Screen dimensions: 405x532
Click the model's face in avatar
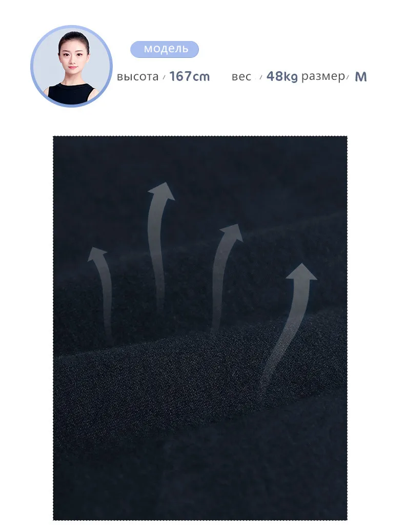(x=73, y=57)
